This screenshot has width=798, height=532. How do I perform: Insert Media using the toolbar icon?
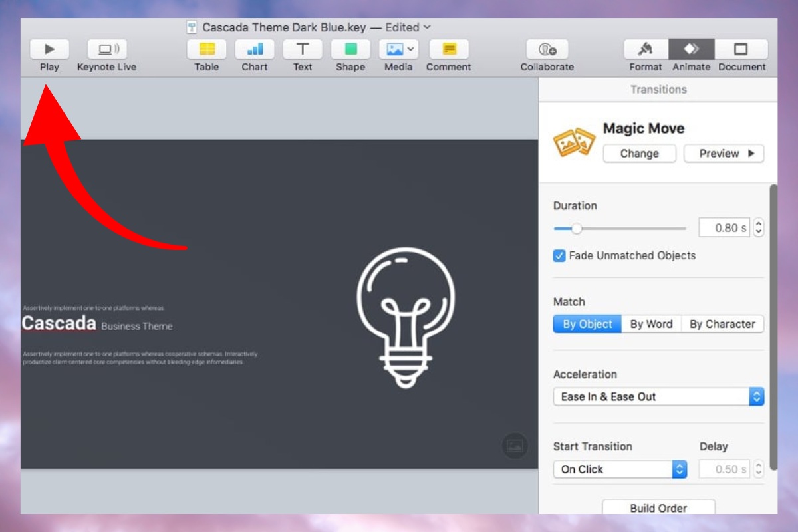(x=394, y=49)
